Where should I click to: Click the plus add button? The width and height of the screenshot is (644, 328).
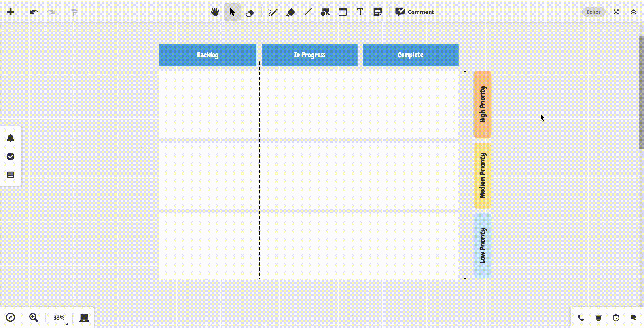(x=11, y=12)
